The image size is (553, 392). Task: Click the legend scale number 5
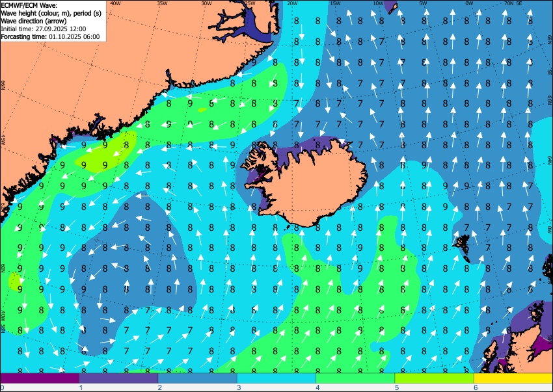click(397, 387)
